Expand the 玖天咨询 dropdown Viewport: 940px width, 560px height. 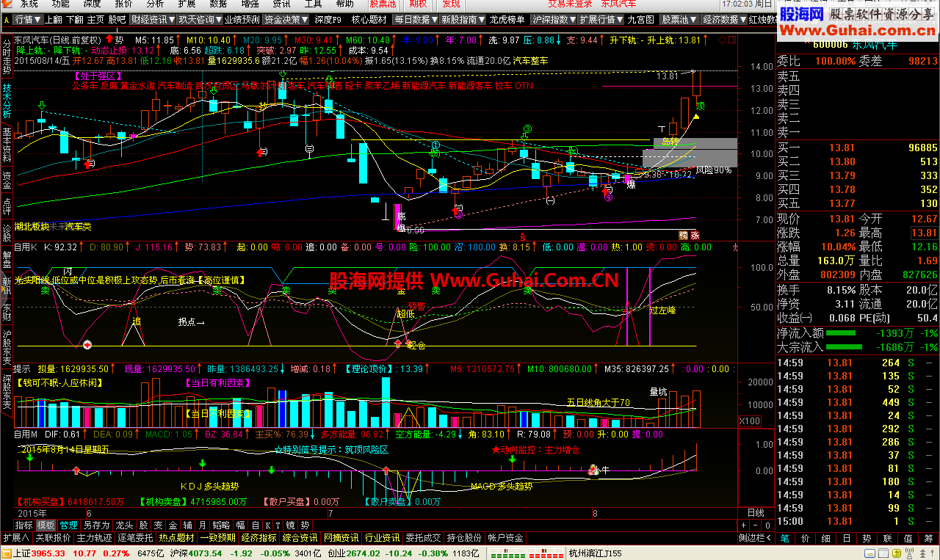click(199, 20)
